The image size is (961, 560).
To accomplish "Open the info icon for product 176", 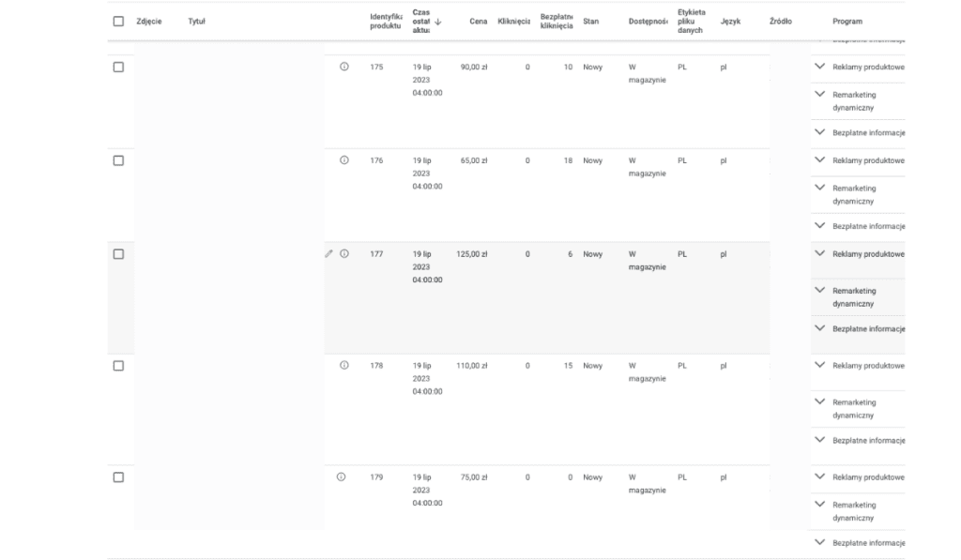I will (x=344, y=160).
